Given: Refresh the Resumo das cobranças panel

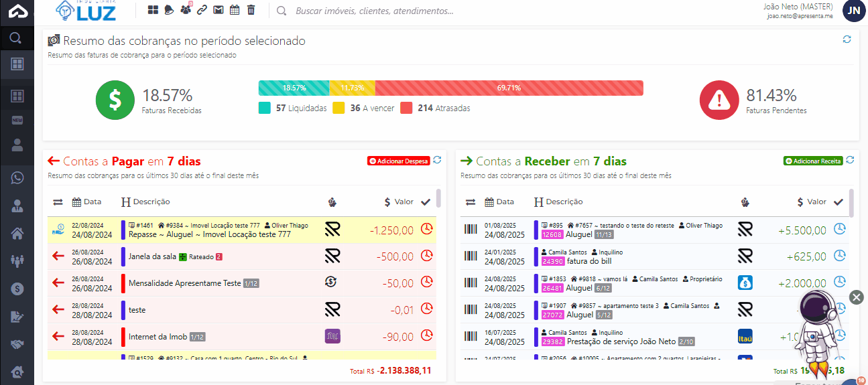Looking at the screenshot, I should click(847, 40).
